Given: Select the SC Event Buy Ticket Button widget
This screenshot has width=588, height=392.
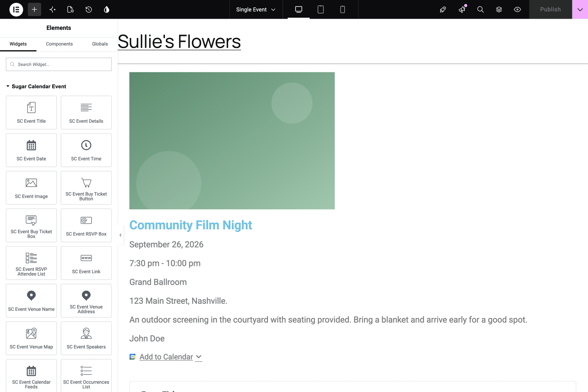Looking at the screenshot, I should (x=86, y=188).
